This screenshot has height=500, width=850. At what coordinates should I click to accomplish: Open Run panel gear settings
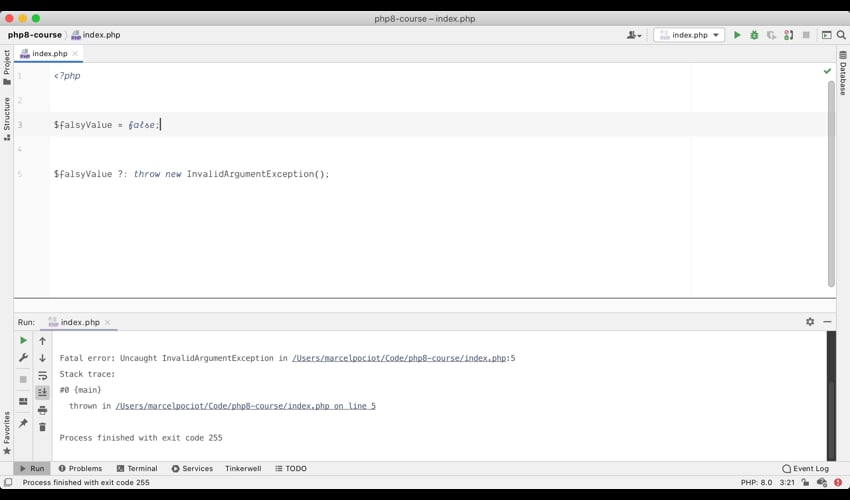click(x=810, y=322)
